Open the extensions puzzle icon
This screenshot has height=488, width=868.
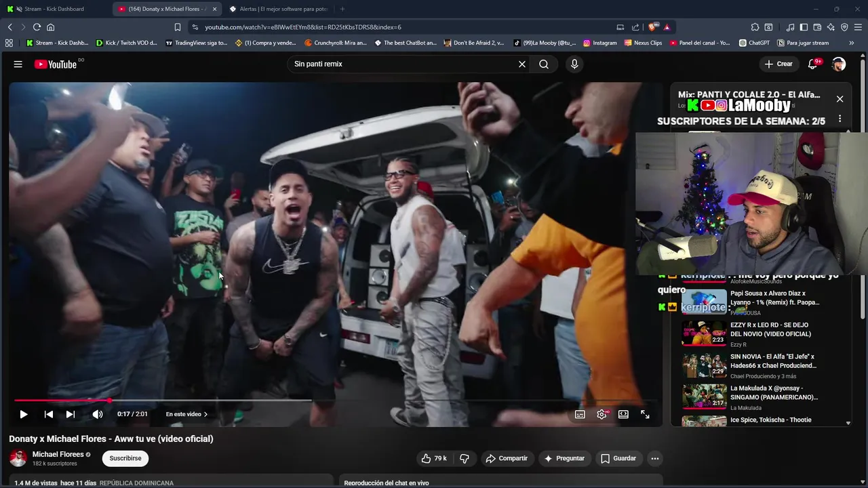coord(755,27)
